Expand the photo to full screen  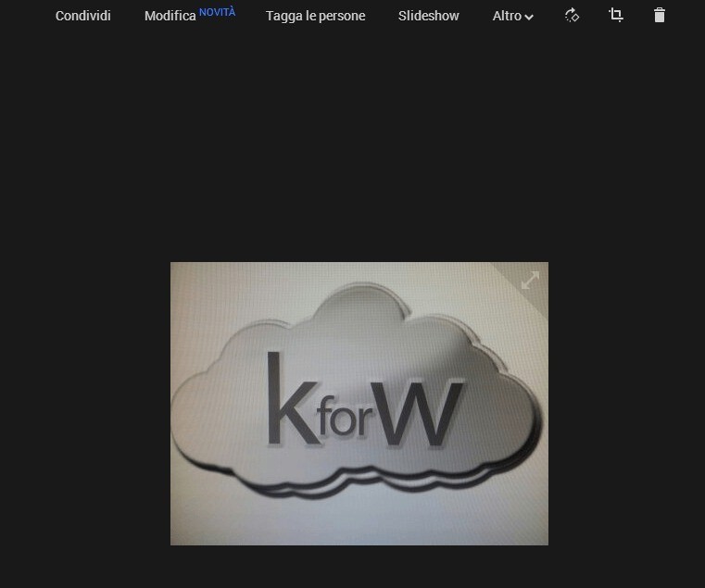(530, 281)
